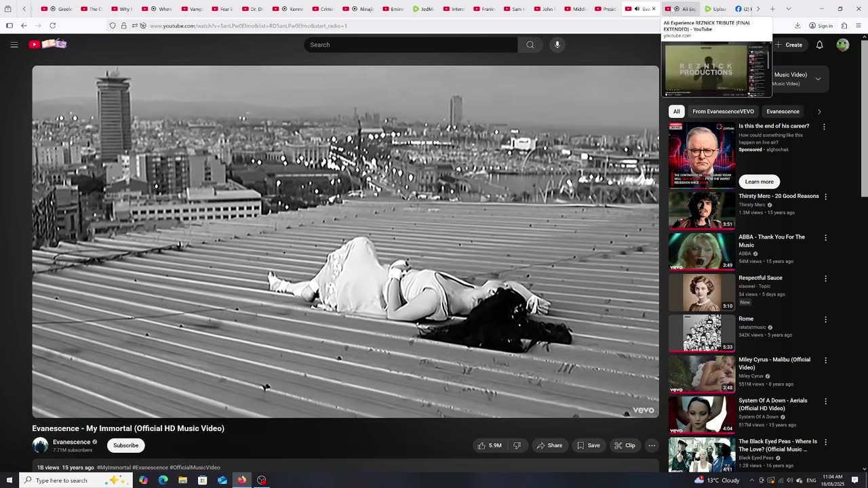
Task: Click the #MyImmortal hashtag
Action: (113, 468)
